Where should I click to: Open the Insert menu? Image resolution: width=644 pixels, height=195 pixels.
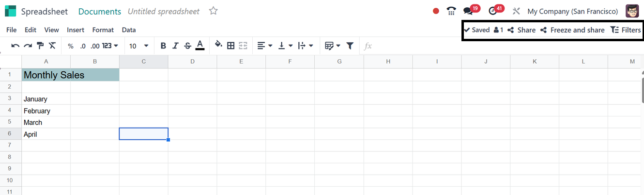[76, 30]
